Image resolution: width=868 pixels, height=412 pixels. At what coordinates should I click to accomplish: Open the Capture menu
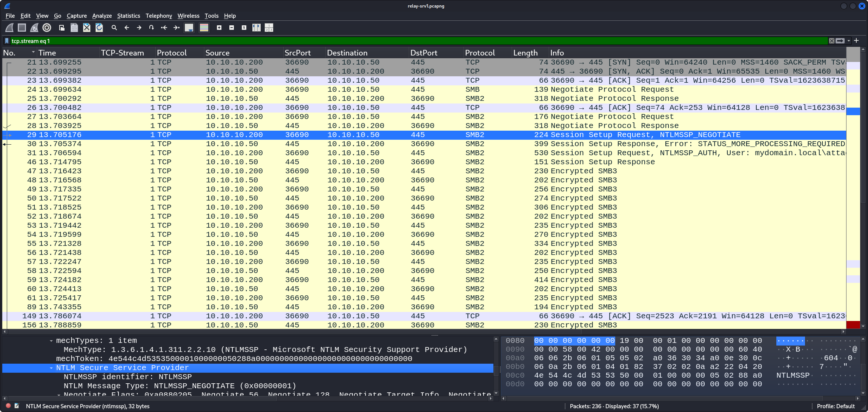[77, 15]
